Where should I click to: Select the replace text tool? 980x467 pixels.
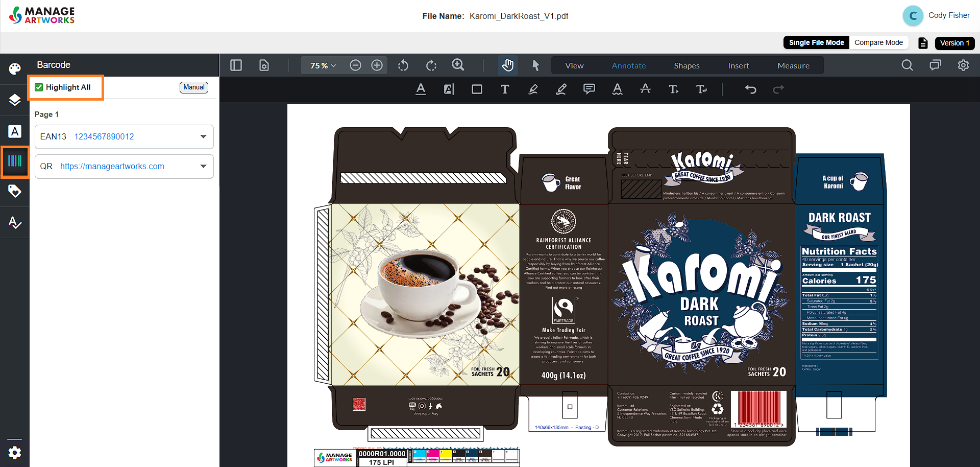pos(701,89)
